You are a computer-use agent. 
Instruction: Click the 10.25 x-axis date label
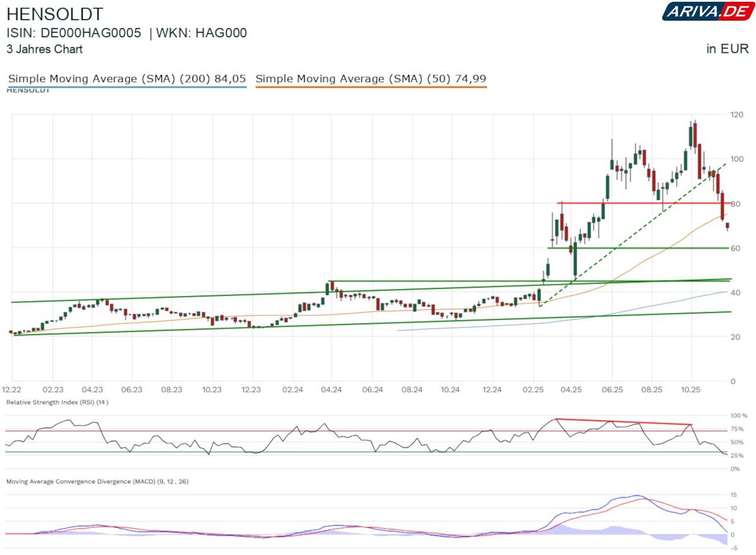tap(691, 390)
